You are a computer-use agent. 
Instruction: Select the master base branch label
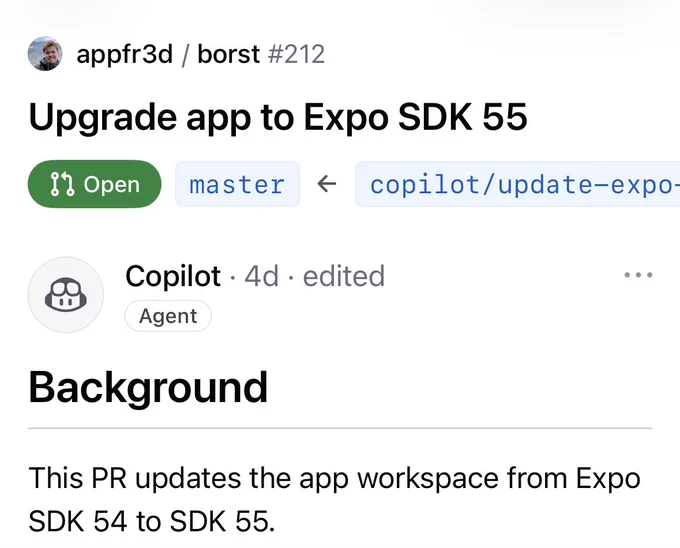point(237,184)
